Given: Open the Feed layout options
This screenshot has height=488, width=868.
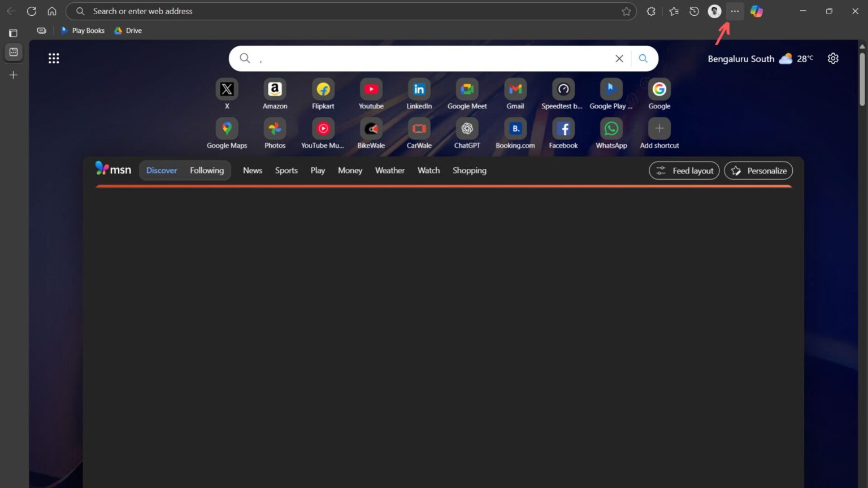Looking at the screenshot, I should 684,171.
